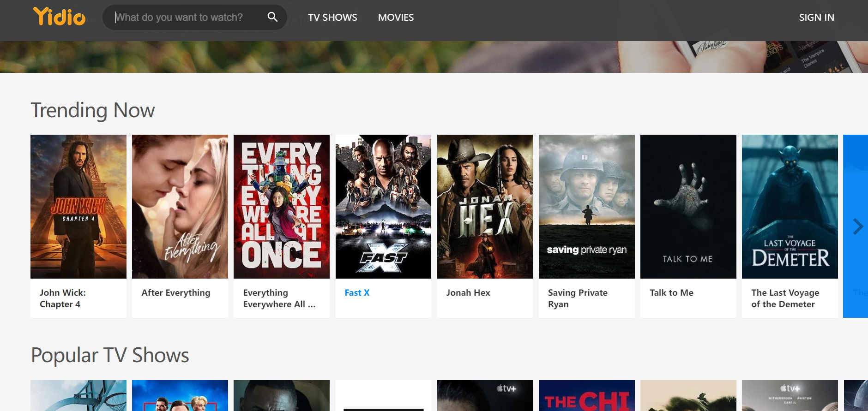Screen dimensions: 868x411
Task: Open the MOVIES menu
Action: pyautogui.click(x=396, y=18)
